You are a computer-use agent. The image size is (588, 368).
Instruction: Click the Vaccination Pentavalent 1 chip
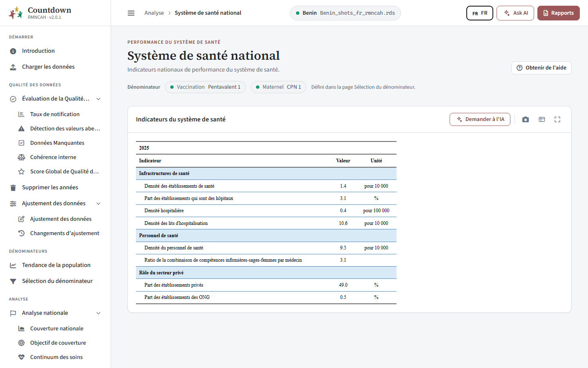click(x=205, y=87)
